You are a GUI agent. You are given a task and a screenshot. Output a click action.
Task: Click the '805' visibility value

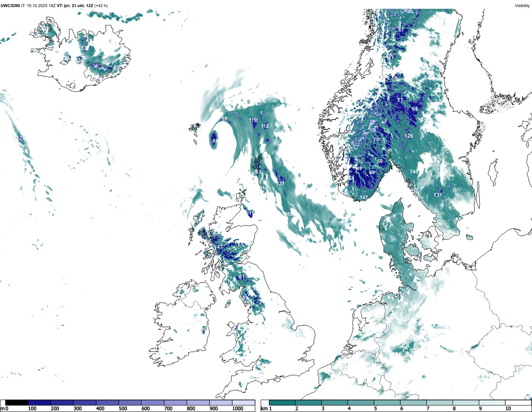click(x=288, y=214)
